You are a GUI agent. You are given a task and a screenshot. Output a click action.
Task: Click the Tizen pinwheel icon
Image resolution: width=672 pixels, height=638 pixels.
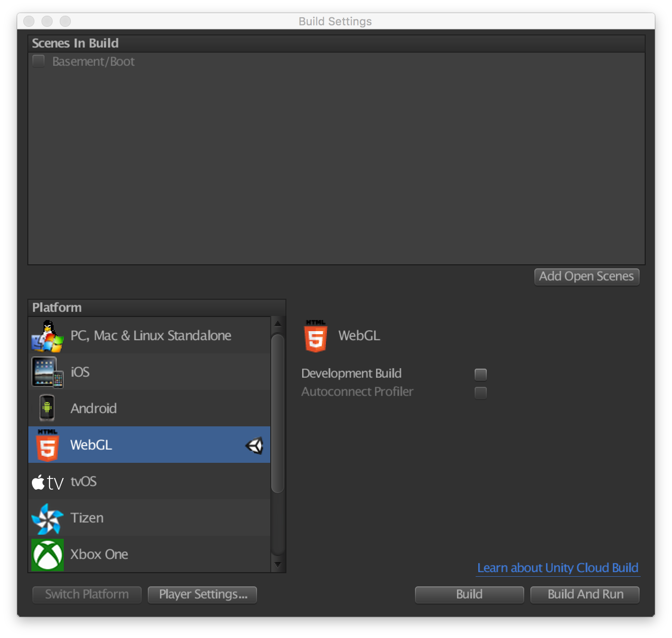[x=47, y=519]
